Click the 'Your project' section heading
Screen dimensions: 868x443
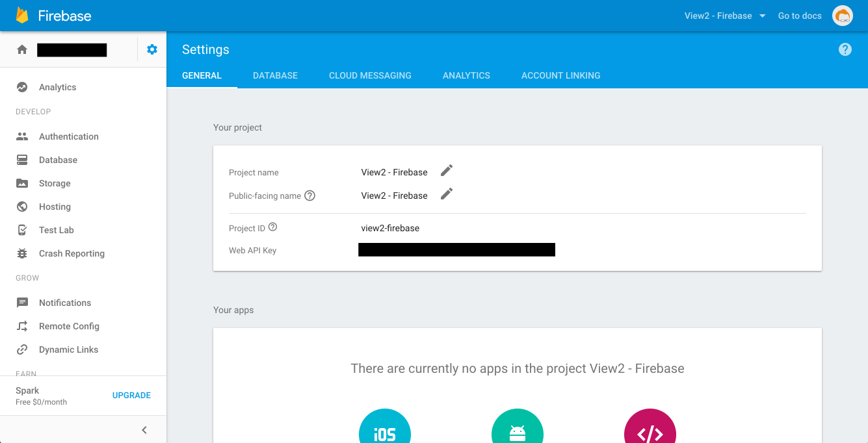[237, 127]
